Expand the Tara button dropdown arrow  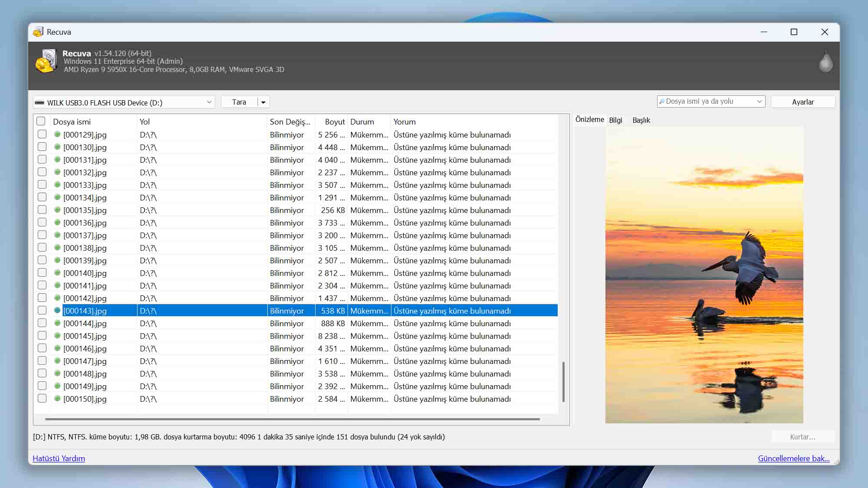[x=263, y=102]
